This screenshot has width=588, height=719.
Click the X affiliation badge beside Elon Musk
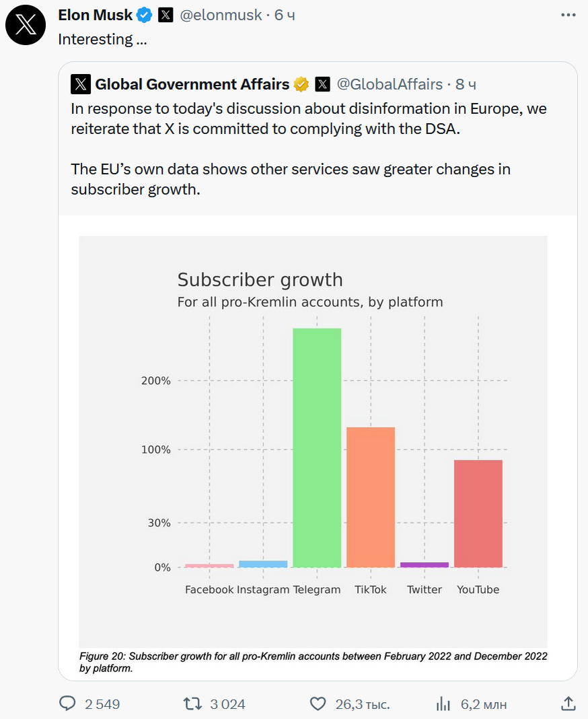[x=166, y=15]
